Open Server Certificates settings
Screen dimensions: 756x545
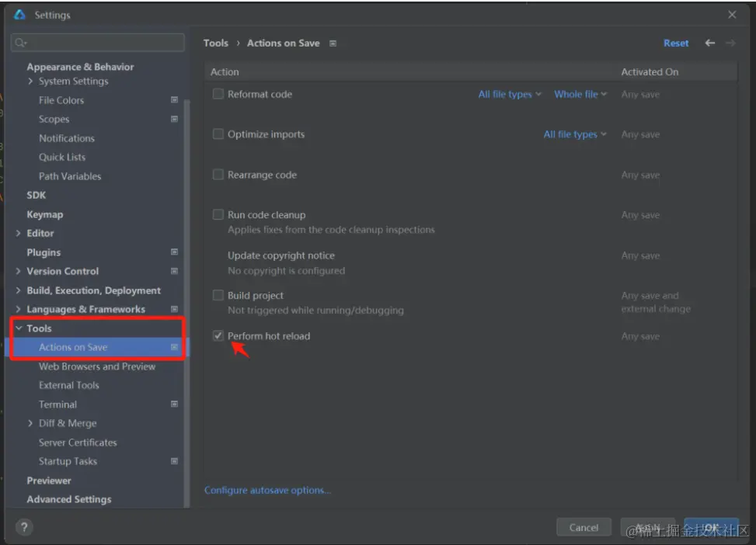click(x=78, y=443)
